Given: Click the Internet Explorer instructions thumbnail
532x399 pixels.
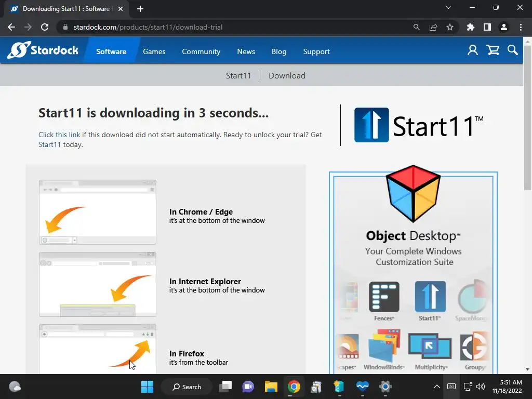Looking at the screenshot, I should (x=98, y=284).
